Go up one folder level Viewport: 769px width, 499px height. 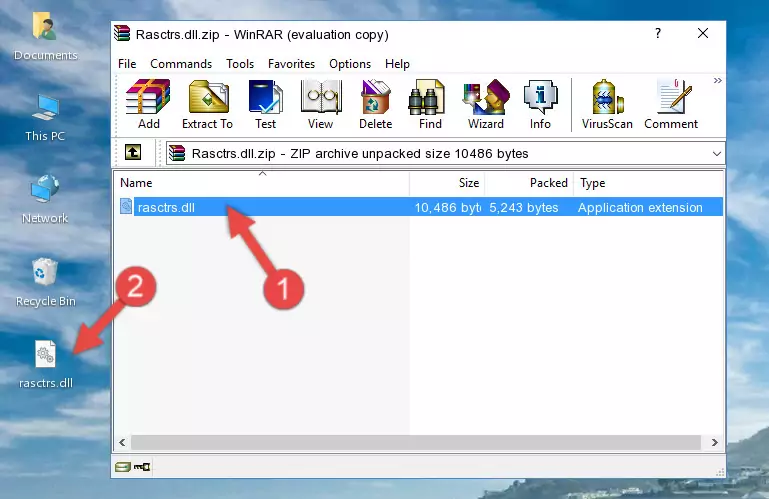pos(133,153)
